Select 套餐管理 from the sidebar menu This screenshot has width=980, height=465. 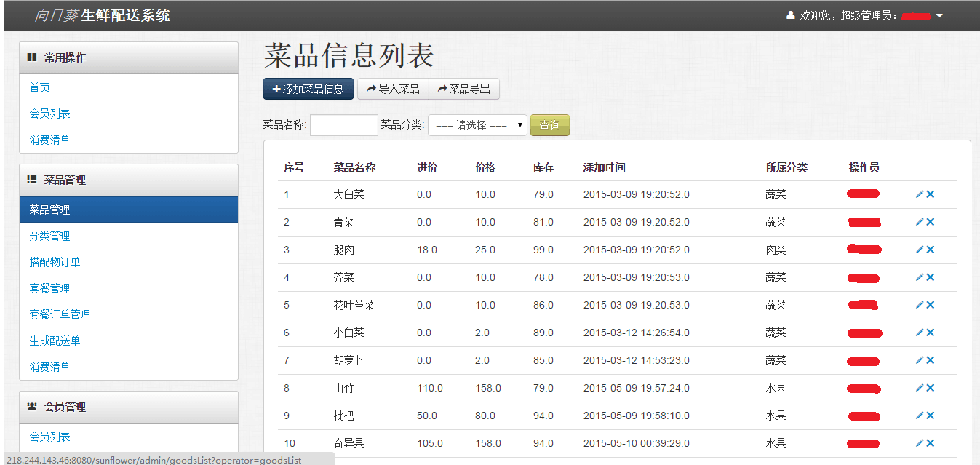(49, 288)
